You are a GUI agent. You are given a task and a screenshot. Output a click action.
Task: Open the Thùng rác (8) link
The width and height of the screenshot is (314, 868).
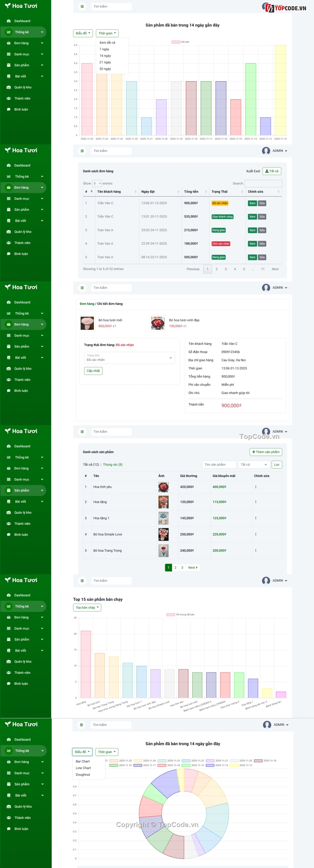(x=112, y=464)
